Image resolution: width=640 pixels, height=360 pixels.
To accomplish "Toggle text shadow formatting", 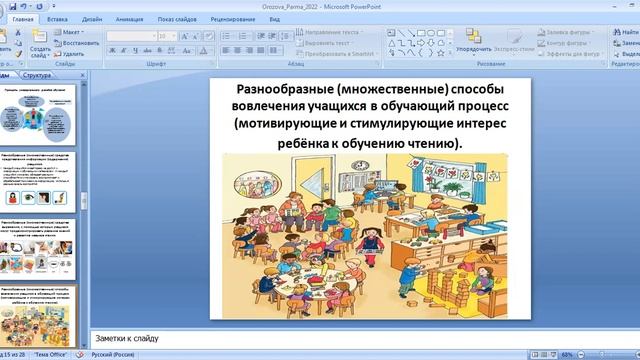I will [x=160, y=51].
